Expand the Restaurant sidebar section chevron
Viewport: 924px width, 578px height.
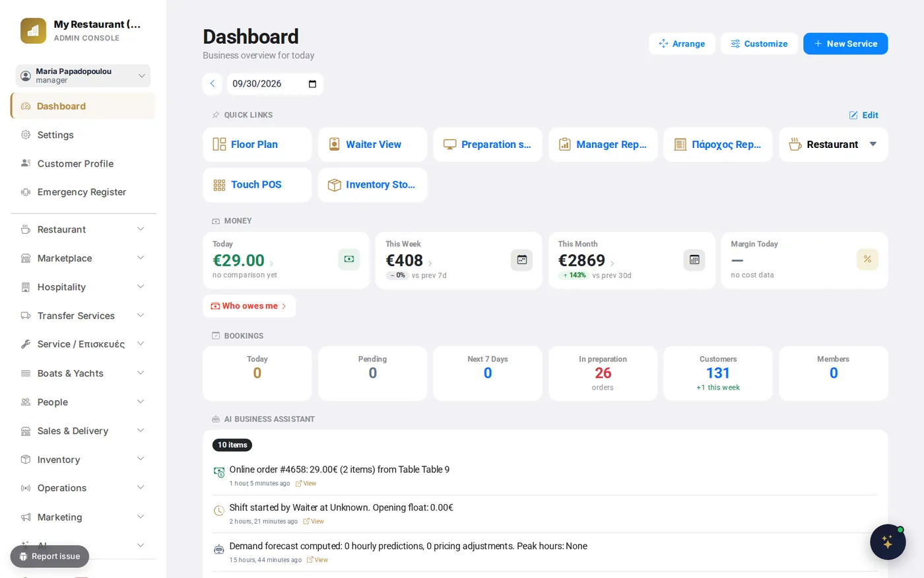click(x=141, y=229)
